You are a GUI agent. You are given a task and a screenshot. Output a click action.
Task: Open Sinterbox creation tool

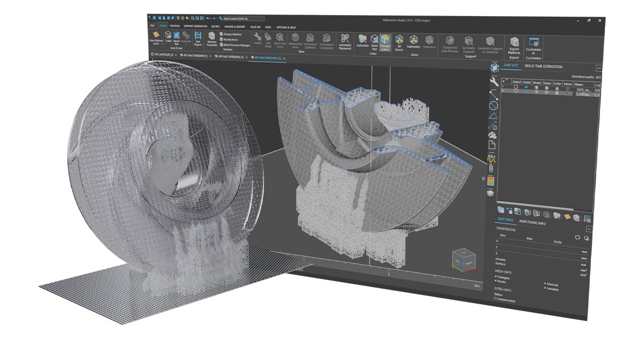click(429, 40)
